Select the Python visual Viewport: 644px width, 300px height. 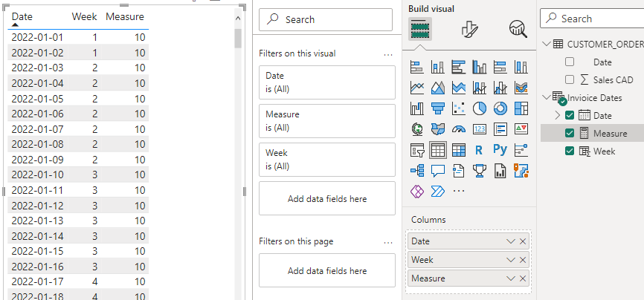click(500, 150)
